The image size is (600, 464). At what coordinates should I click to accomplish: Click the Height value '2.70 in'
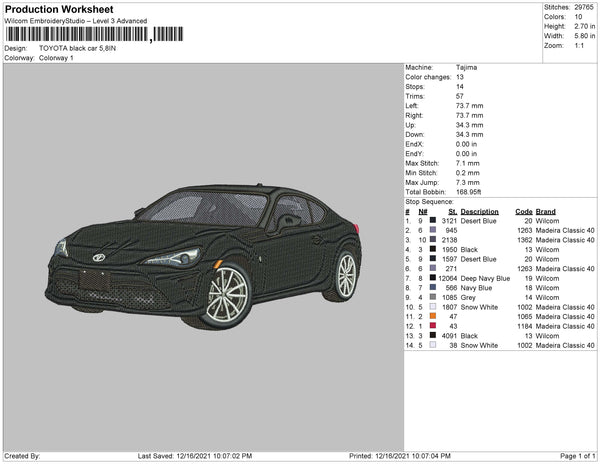click(584, 26)
